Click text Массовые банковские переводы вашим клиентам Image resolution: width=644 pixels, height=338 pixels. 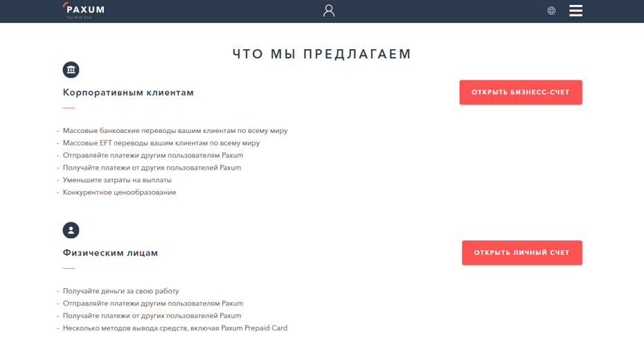point(149,131)
